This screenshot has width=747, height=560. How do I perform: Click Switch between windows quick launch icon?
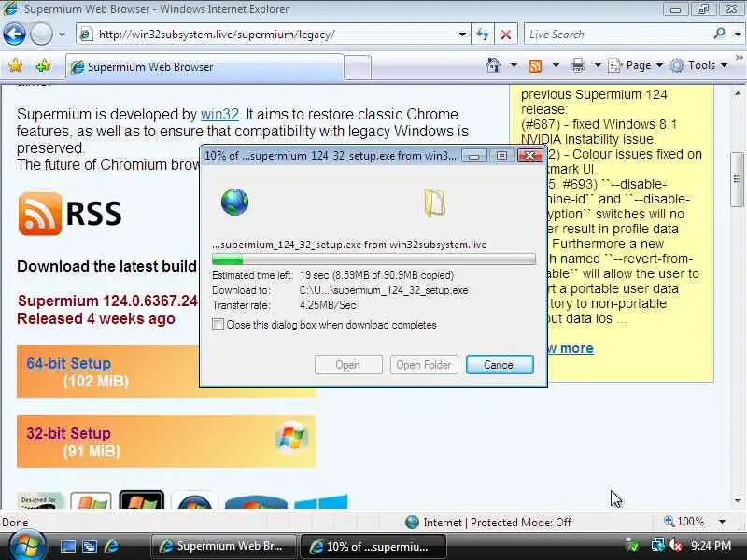tap(90, 546)
